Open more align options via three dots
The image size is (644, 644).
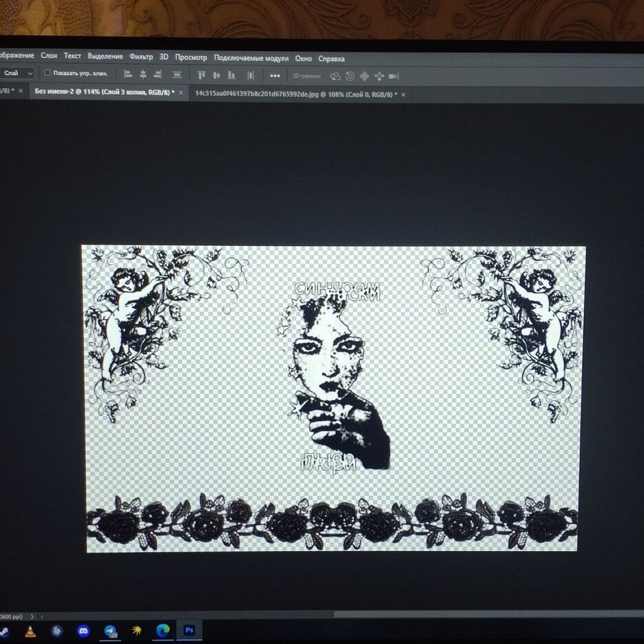(275, 76)
